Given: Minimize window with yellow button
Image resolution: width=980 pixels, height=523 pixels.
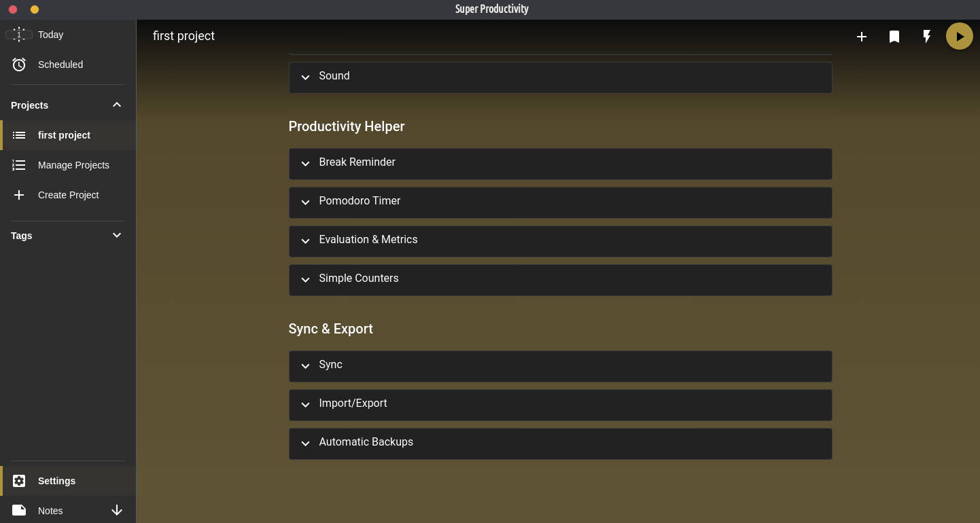Looking at the screenshot, I should (35, 10).
